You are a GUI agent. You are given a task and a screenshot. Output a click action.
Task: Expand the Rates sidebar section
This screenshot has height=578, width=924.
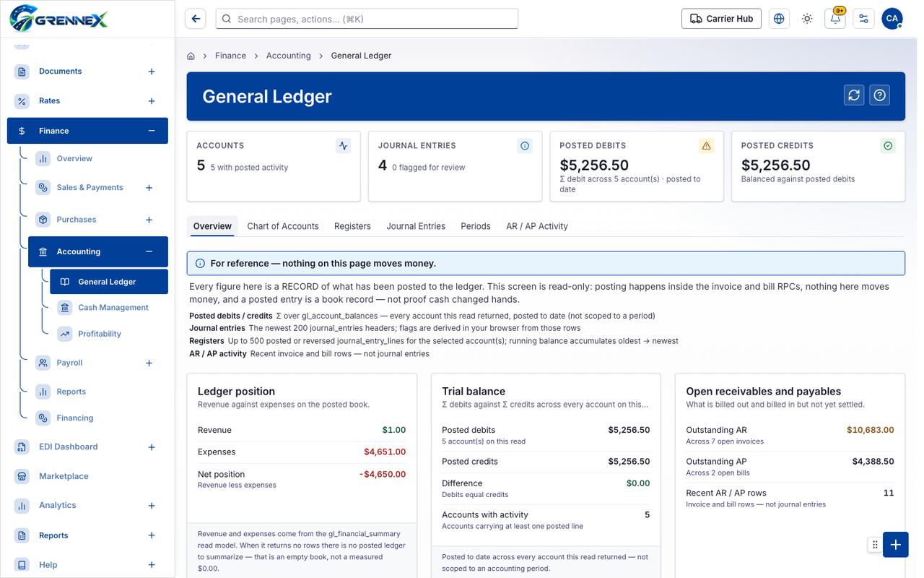152,101
